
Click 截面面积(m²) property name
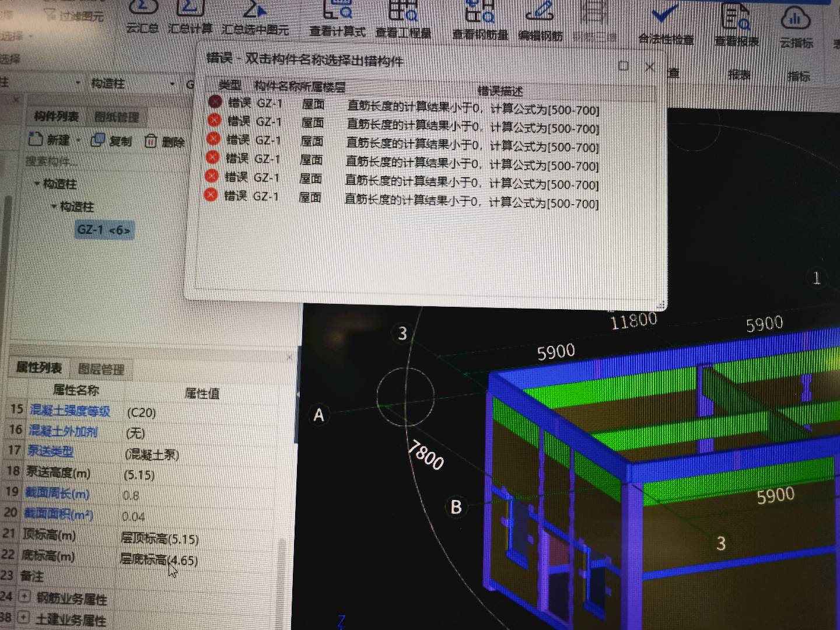[x=58, y=514]
